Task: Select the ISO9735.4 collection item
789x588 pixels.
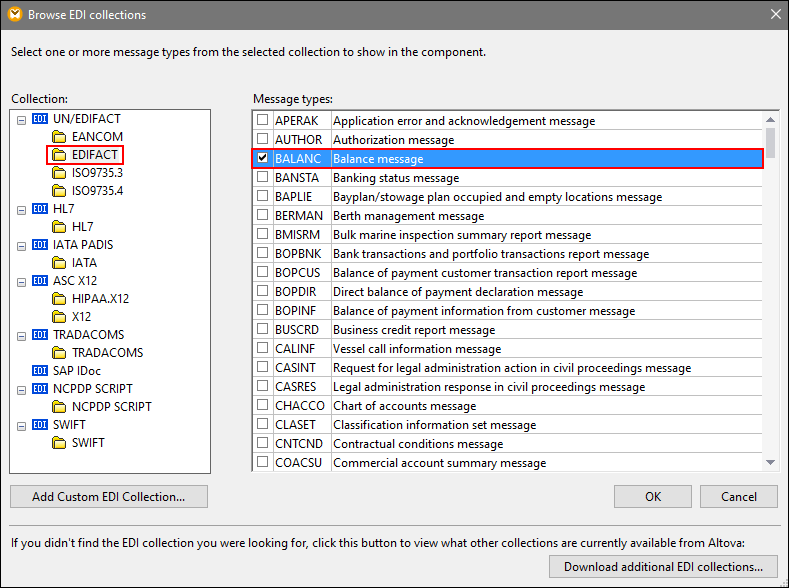Action: 97,191
